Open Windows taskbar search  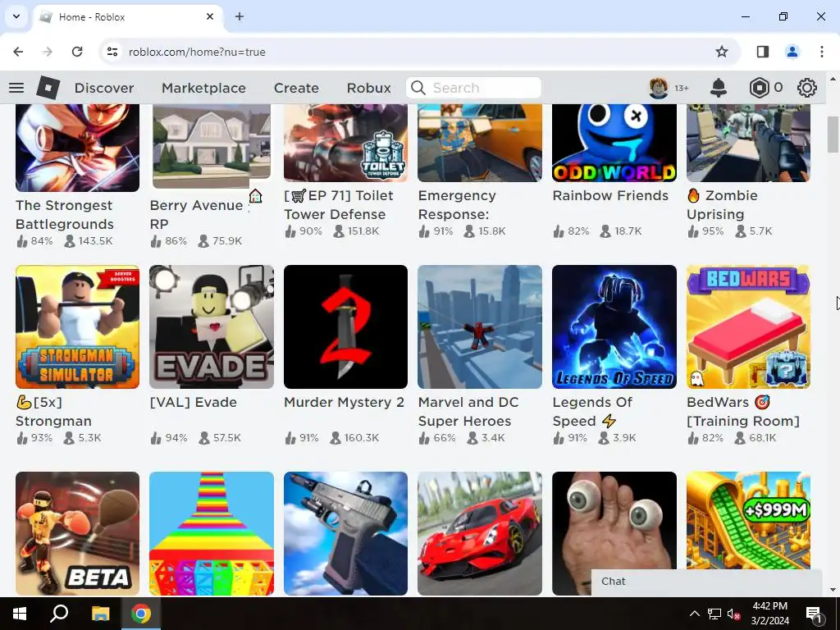click(59, 614)
